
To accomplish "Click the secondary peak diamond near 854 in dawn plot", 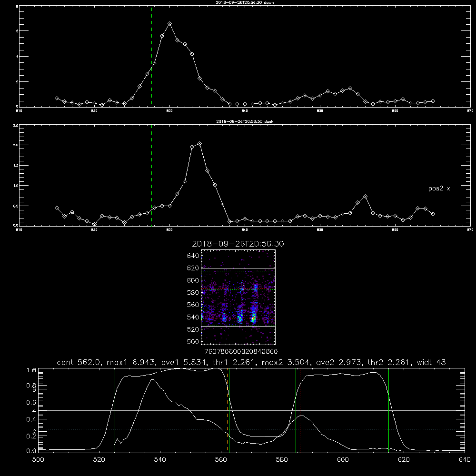I will click(350, 89).
